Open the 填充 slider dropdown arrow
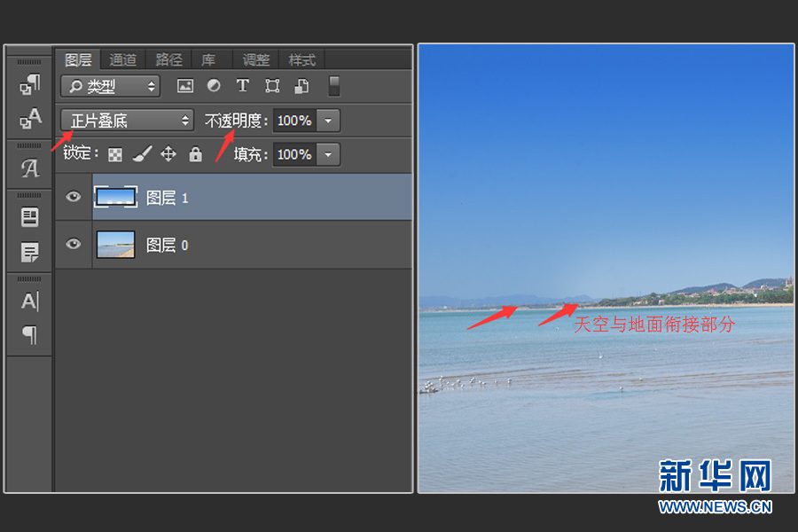Screen dimensions: 798x532 [x=328, y=154]
